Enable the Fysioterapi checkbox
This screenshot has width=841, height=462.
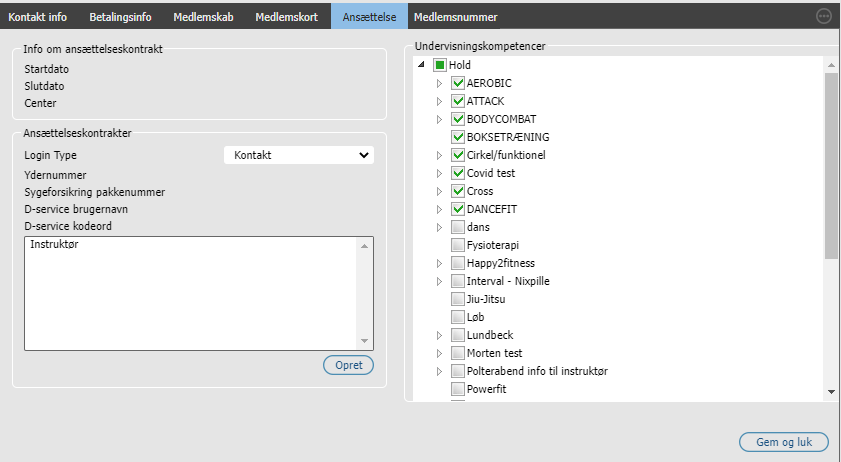pyautogui.click(x=458, y=245)
